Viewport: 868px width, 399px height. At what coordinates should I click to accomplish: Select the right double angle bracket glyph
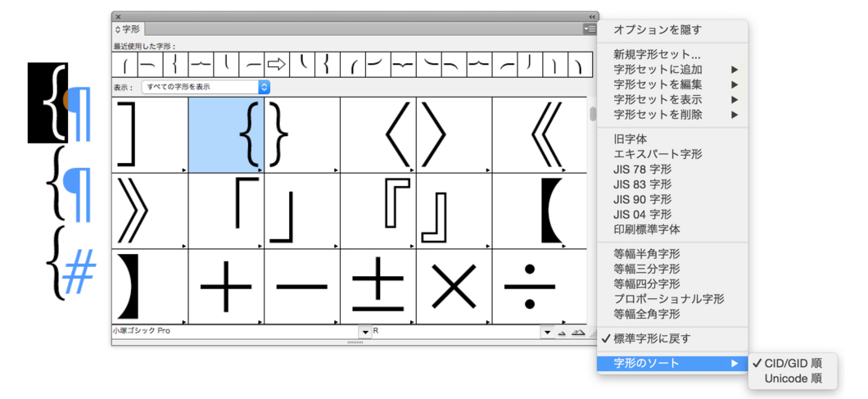pyautogui.click(x=150, y=211)
